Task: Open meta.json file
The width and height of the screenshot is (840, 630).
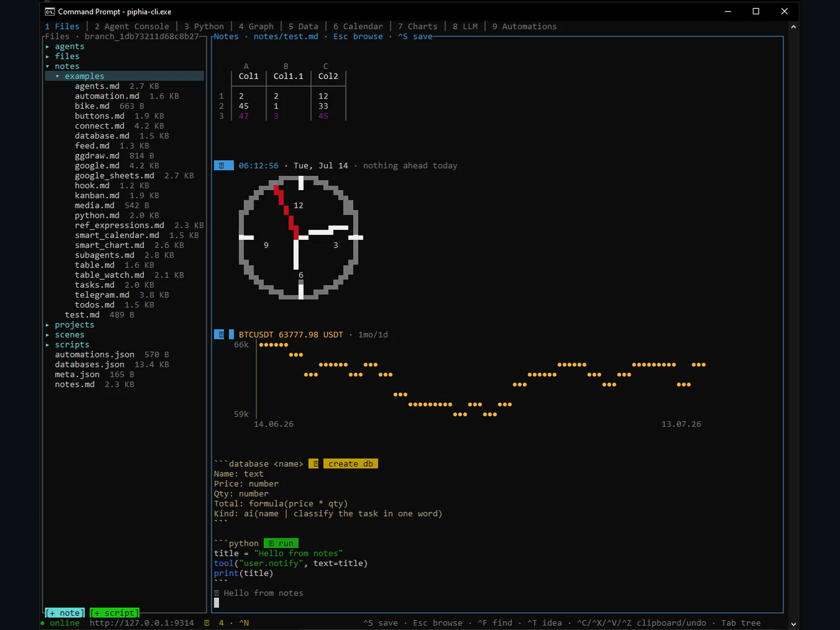Action: coord(77,375)
